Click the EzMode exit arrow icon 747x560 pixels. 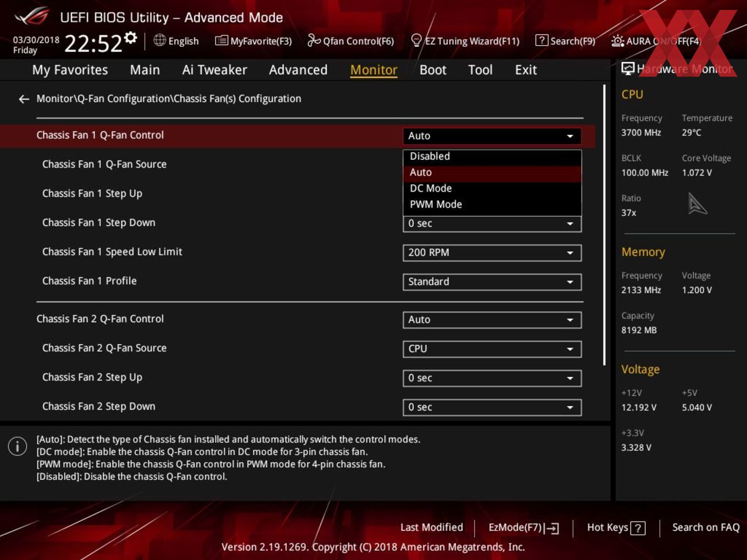553,528
